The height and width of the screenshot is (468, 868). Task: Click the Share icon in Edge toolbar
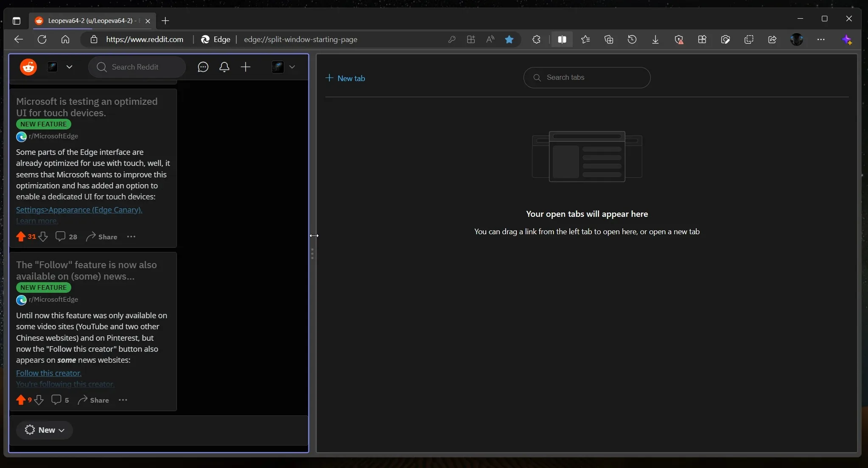tap(772, 39)
